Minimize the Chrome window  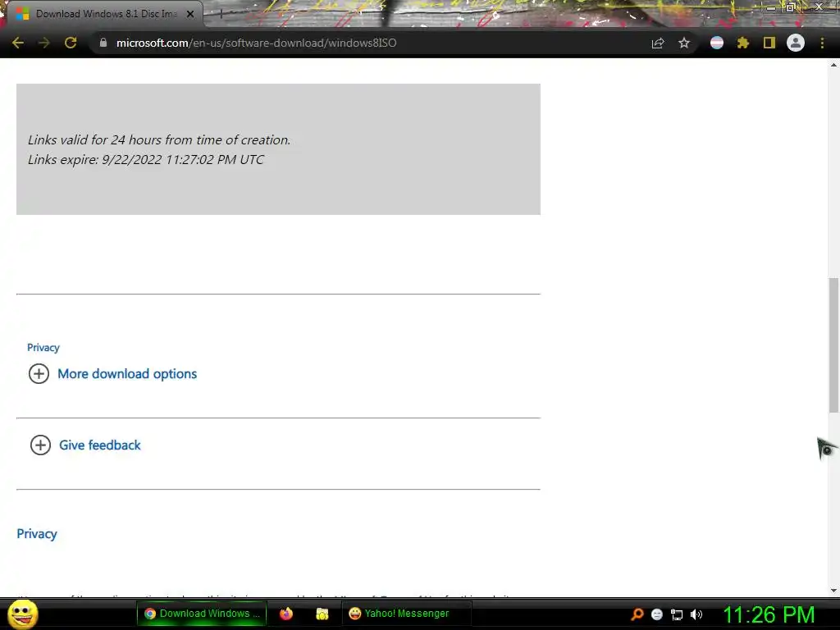771,7
